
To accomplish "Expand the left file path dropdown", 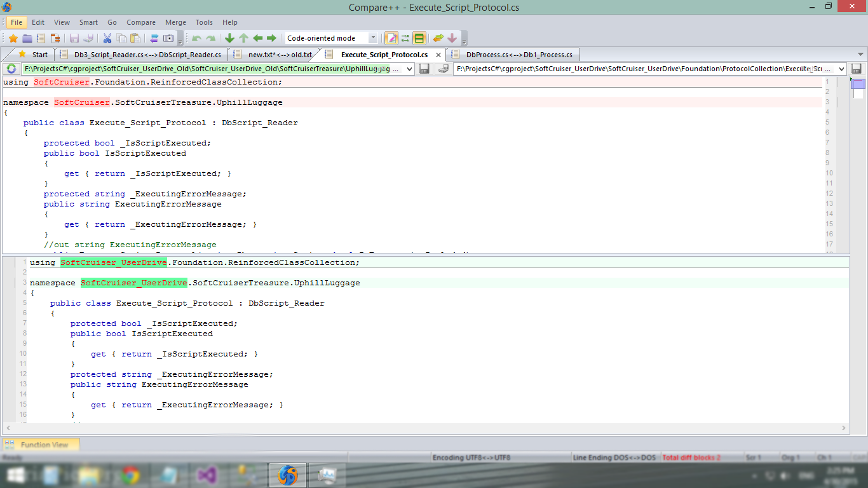I will tap(409, 69).
